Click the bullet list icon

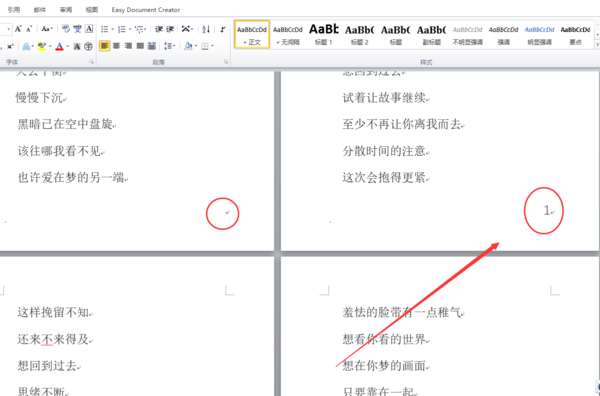click(x=104, y=29)
